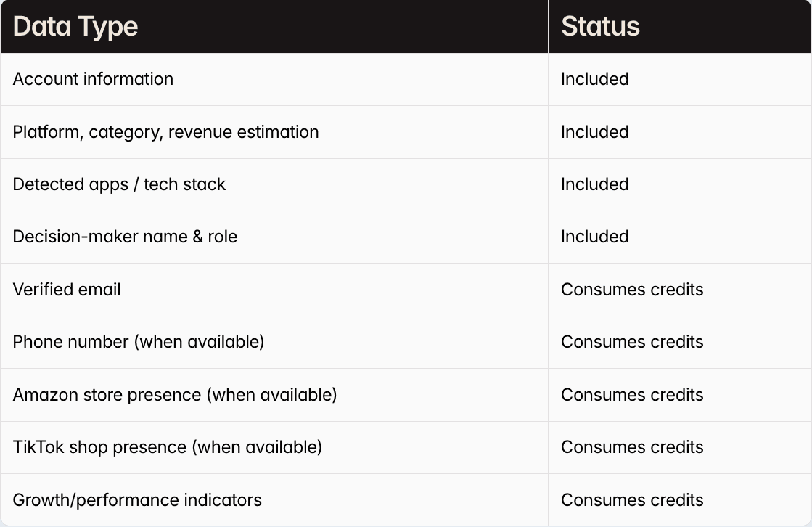The image size is (812, 527).
Task: Click Included status for Decision-maker row
Action: click(x=594, y=237)
